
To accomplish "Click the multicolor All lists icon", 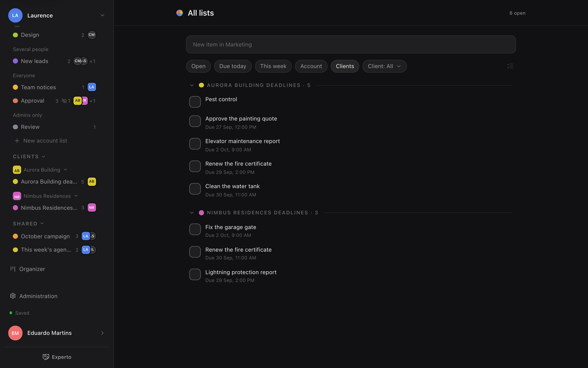I will point(180,13).
